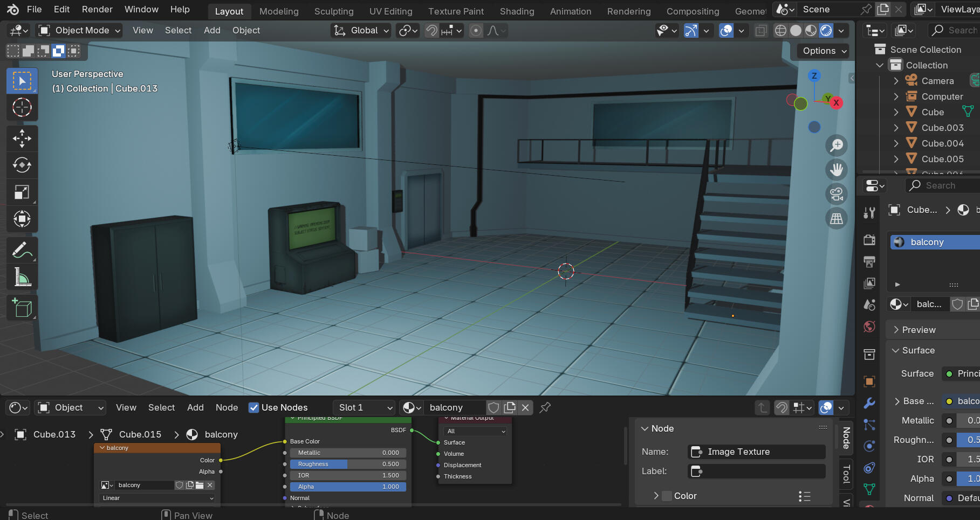Unlink the balcony material with X button
Viewport: 980px width, 520px height.
click(x=525, y=407)
